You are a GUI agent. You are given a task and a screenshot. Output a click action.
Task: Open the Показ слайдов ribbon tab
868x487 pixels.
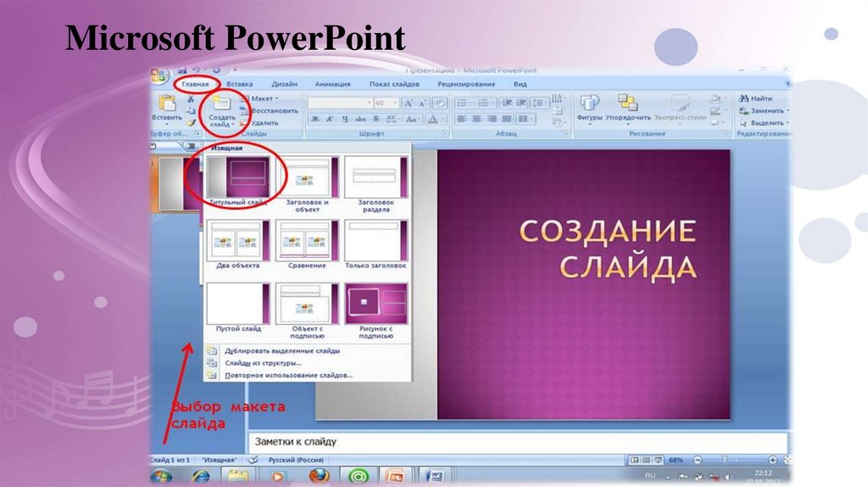(x=394, y=84)
